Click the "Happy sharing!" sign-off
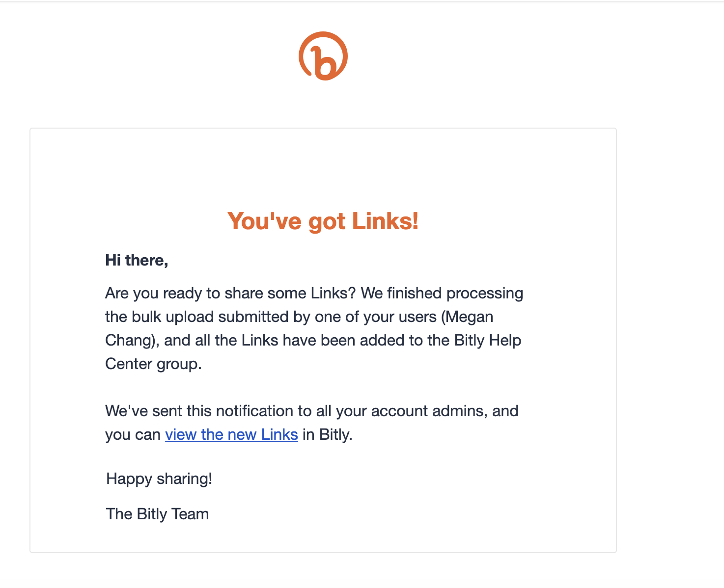The width and height of the screenshot is (724, 588). [159, 479]
